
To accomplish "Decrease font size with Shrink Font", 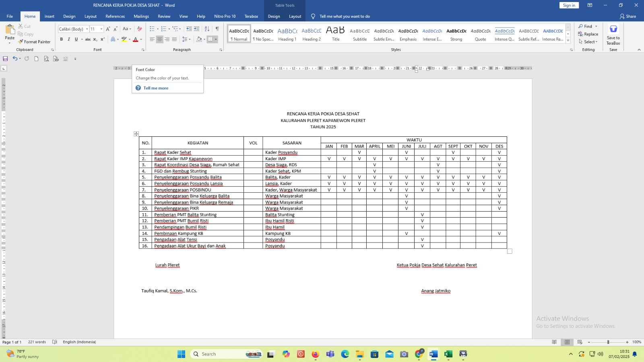I will pos(116,29).
